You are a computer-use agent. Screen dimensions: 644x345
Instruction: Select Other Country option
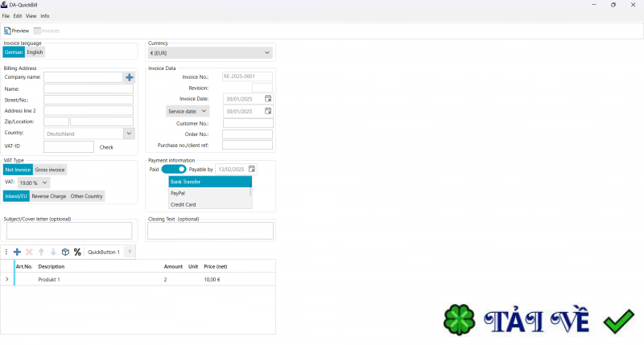tap(86, 196)
